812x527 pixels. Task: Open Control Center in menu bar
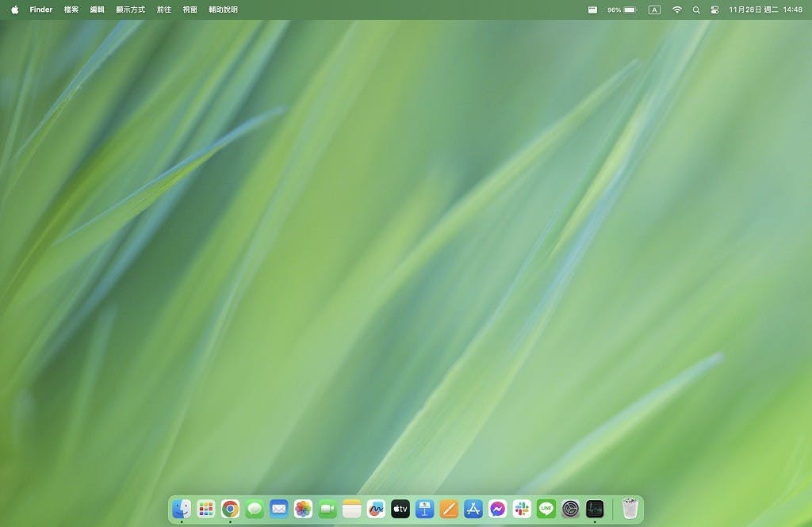(x=714, y=10)
